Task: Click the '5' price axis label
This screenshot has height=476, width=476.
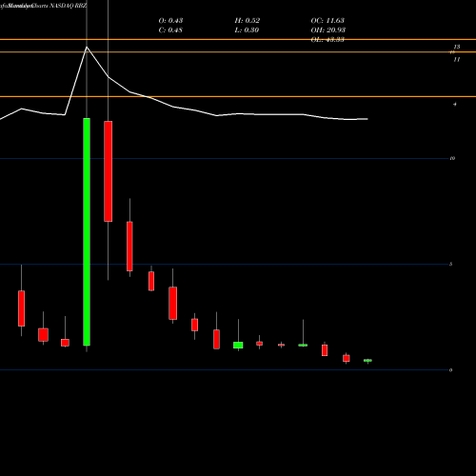Action: pos(451,264)
